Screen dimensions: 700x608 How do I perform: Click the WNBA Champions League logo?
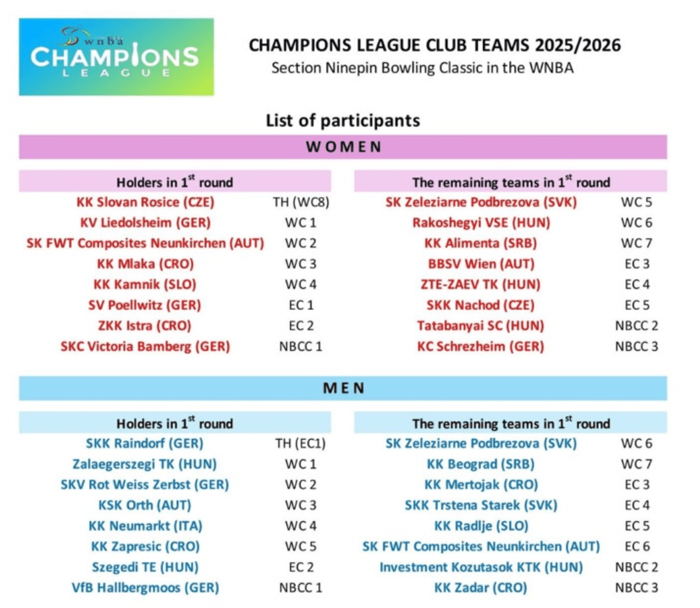(x=116, y=57)
